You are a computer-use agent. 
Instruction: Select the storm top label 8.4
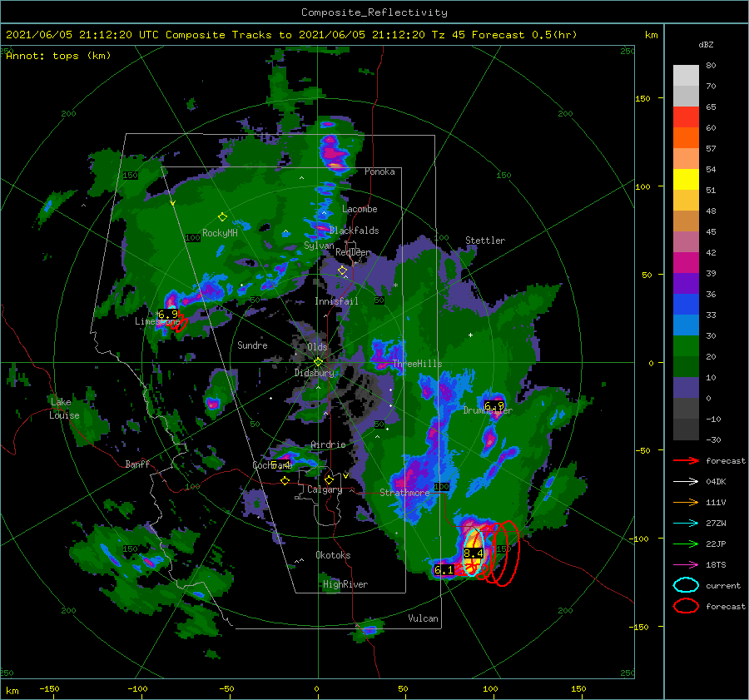(x=474, y=554)
